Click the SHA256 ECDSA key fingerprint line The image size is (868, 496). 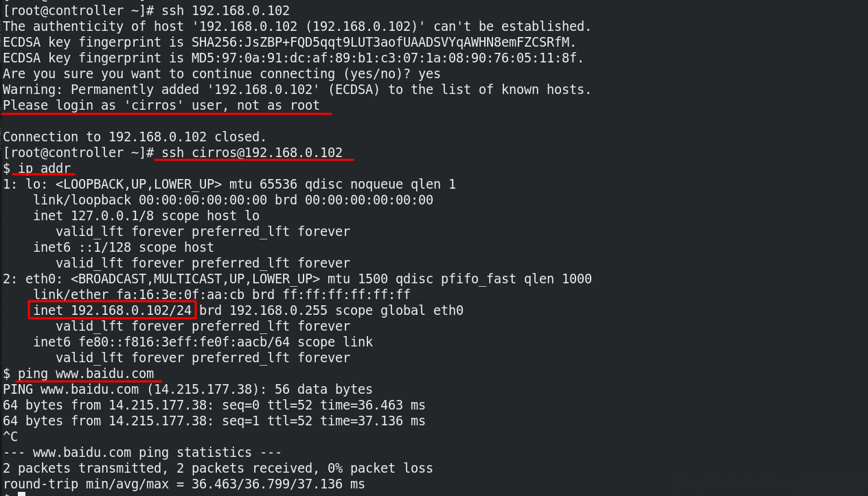click(x=289, y=43)
